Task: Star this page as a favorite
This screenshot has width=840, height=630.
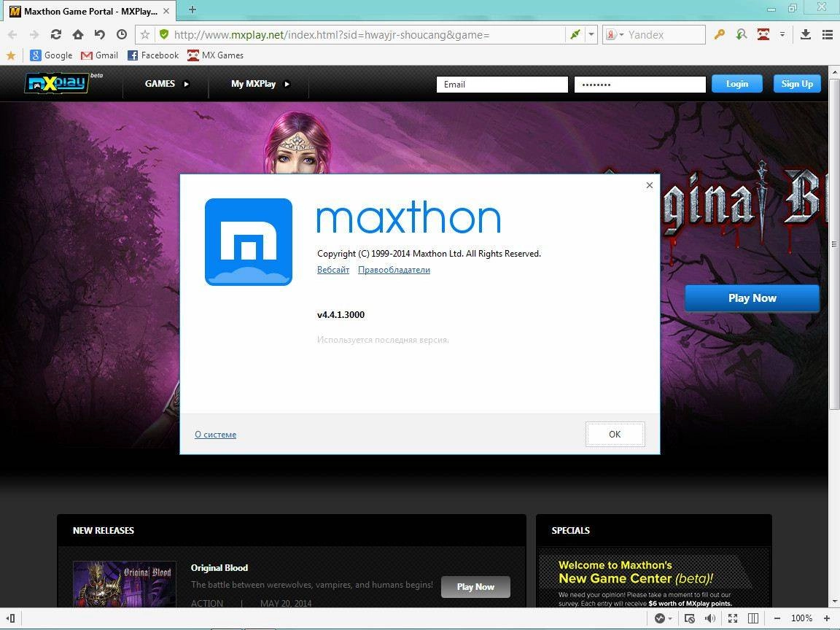Action: coord(144,35)
